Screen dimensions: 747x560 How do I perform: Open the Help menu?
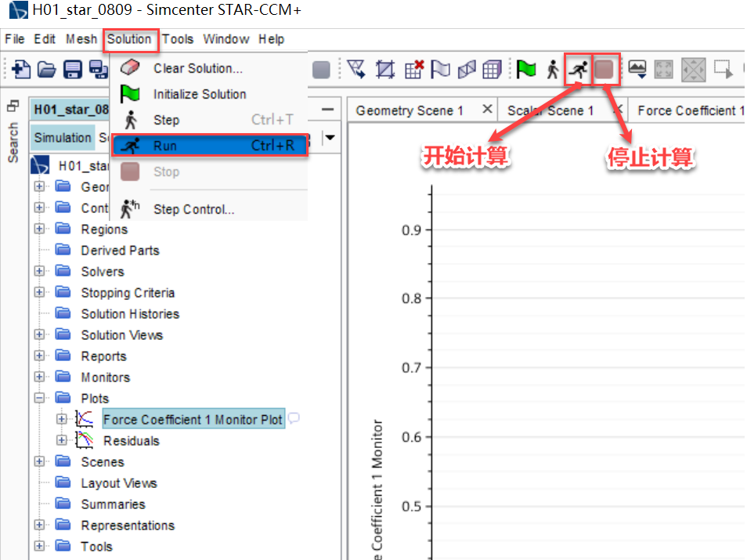tap(271, 39)
